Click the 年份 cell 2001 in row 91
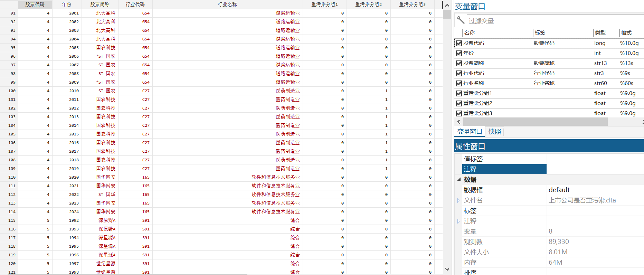This screenshot has width=644, height=275. (x=67, y=13)
